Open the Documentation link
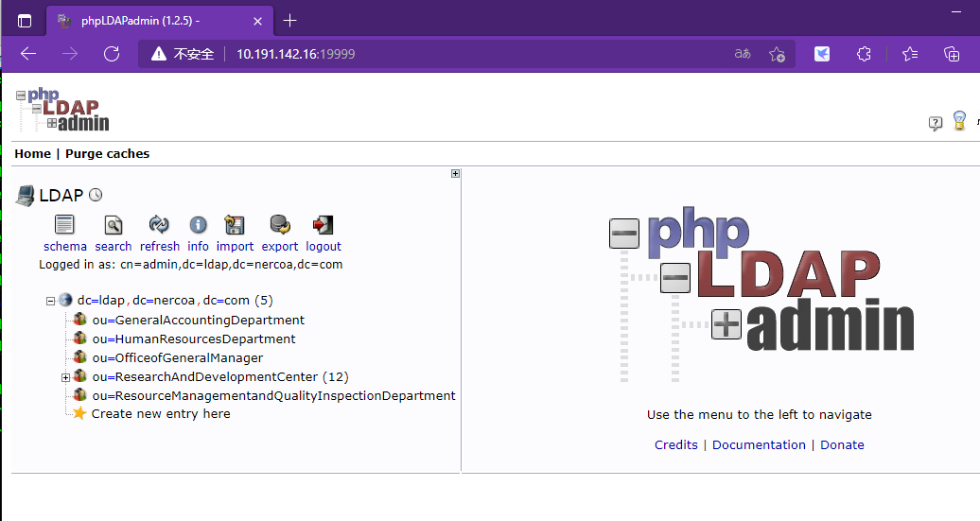 tap(759, 444)
